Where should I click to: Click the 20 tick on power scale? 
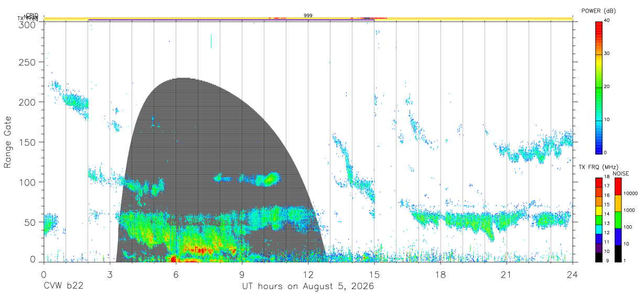click(606, 87)
